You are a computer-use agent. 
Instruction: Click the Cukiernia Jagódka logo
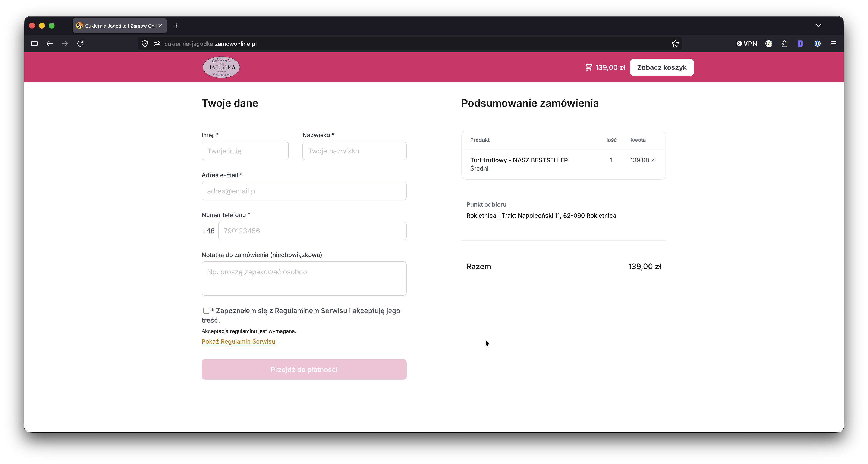(221, 67)
